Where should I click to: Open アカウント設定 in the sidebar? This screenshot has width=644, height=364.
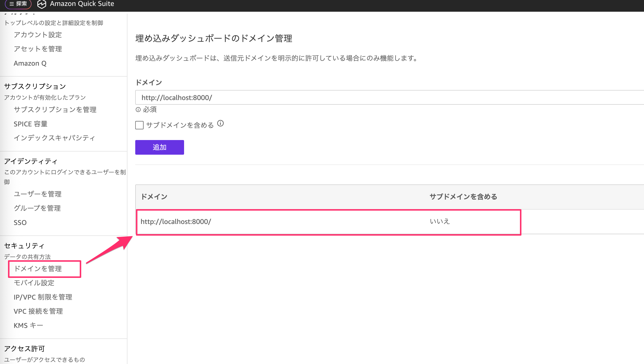[x=38, y=35]
